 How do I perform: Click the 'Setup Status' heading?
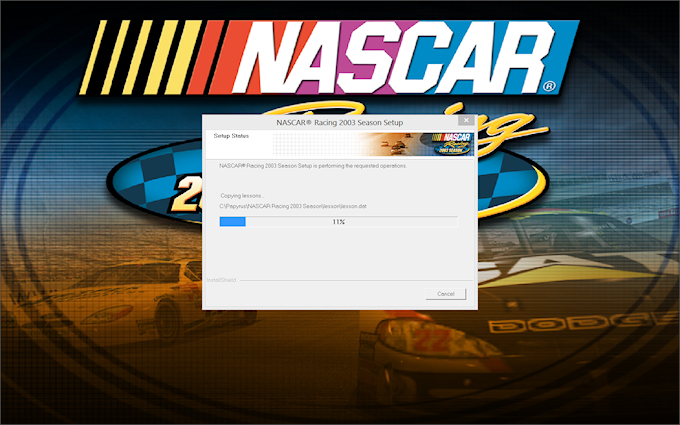pyautogui.click(x=231, y=136)
